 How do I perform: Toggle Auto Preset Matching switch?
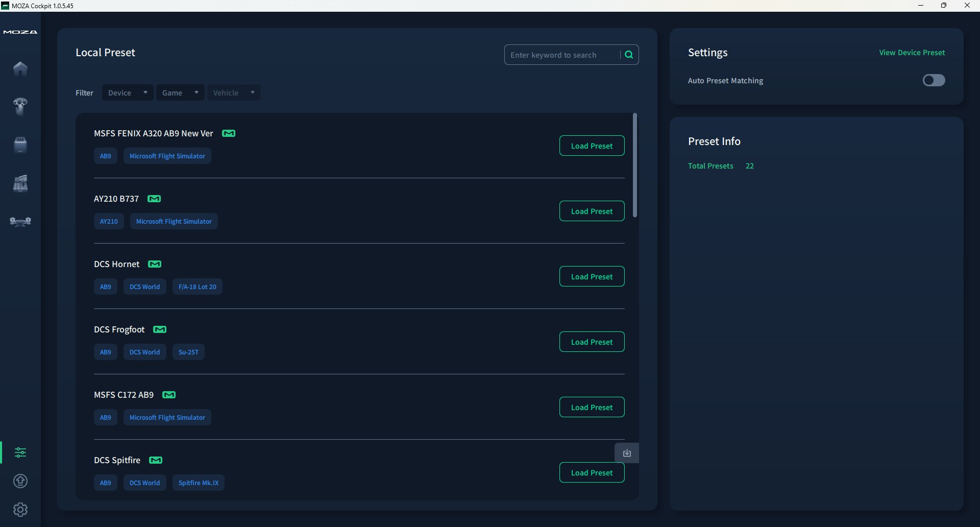click(934, 80)
